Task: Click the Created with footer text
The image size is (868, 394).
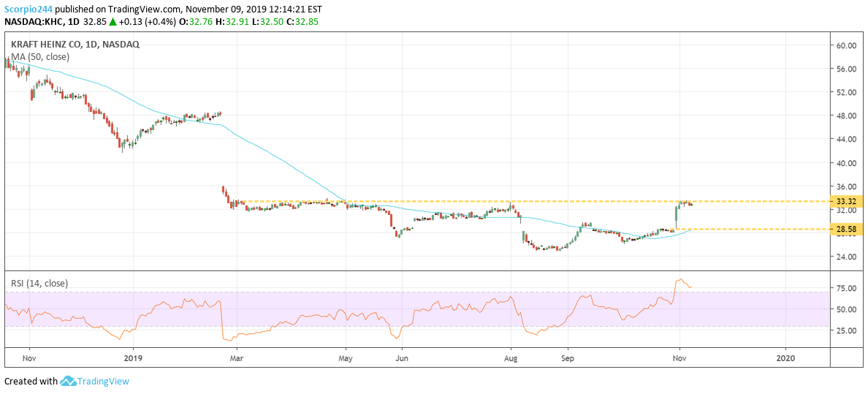Action: [31, 382]
